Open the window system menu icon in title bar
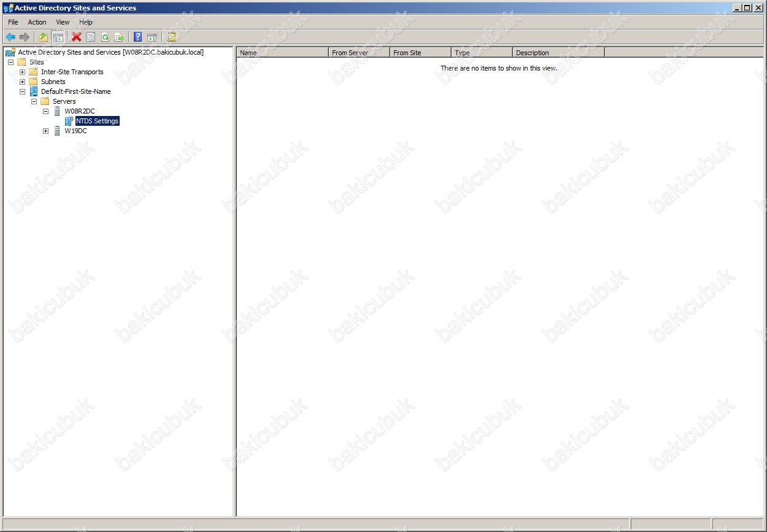 (9, 8)
